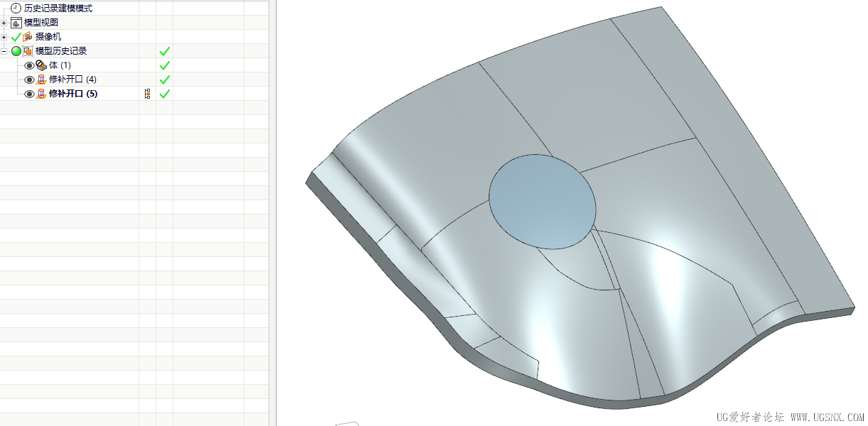
Task: Click the green check mark before 摄像机
Action: [16, 37]
